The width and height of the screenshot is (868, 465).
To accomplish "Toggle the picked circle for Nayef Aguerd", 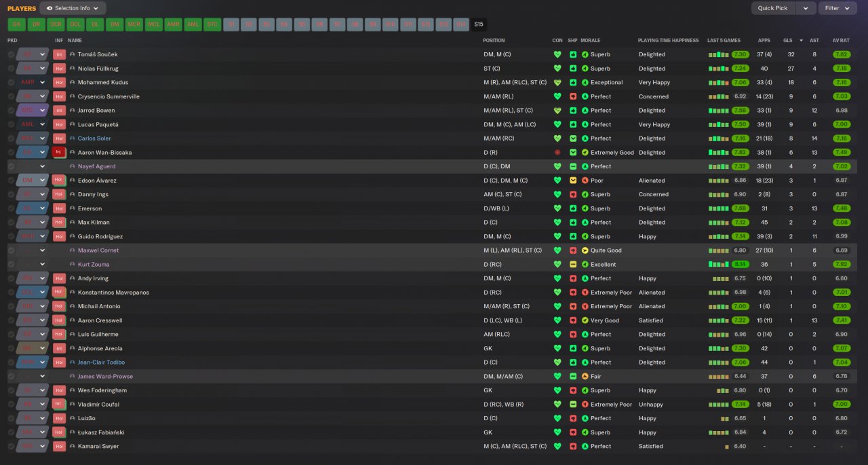I will pos(11,166).
